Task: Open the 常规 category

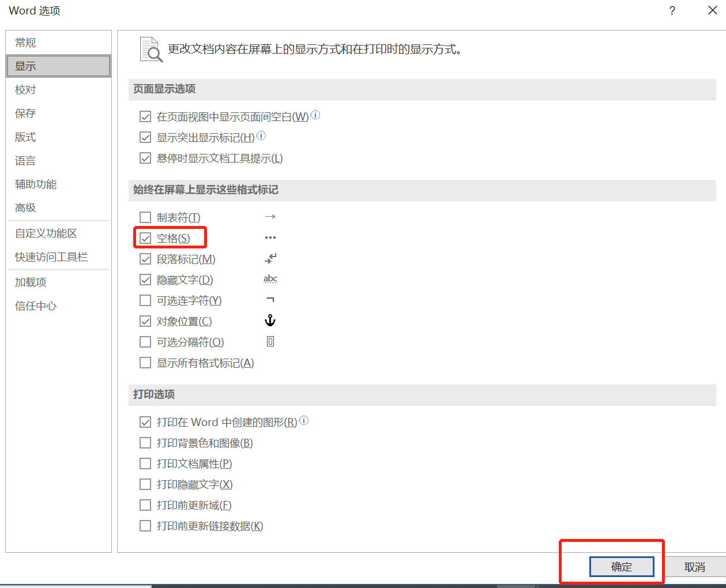Action: pos(58,43)
